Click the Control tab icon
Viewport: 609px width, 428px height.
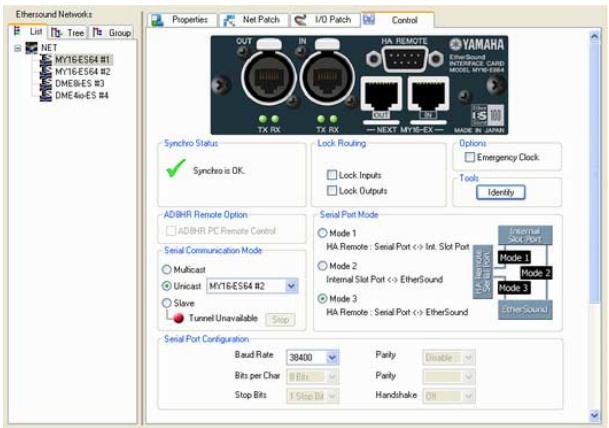[x=369, y=19]
